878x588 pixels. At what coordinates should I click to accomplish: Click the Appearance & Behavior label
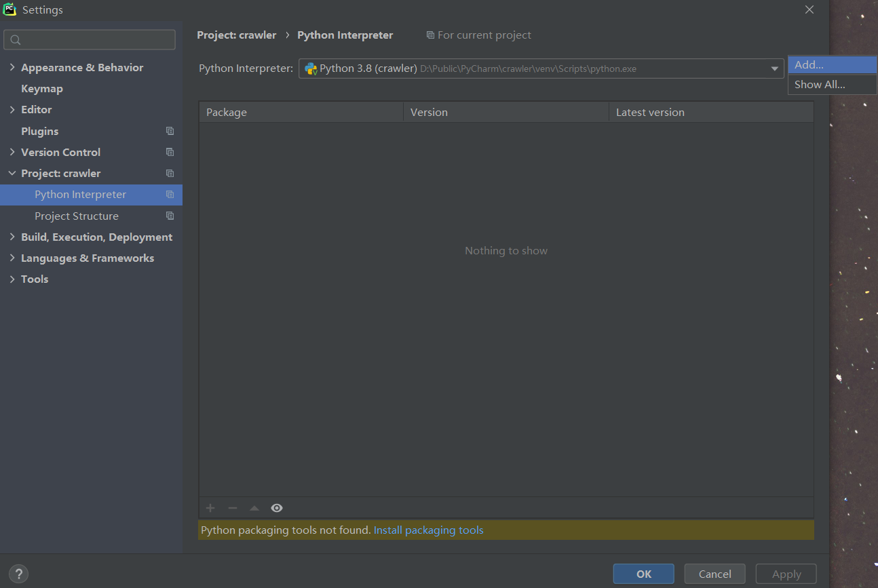[x=82, y=67]
